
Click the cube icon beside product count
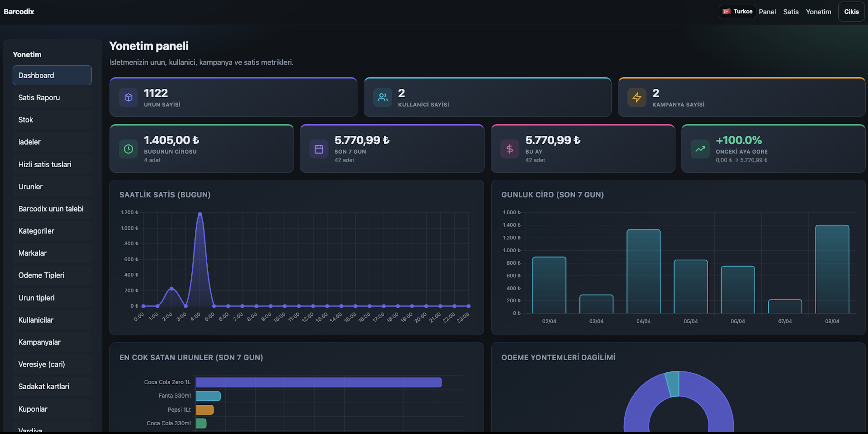click(x=128, y=97)
